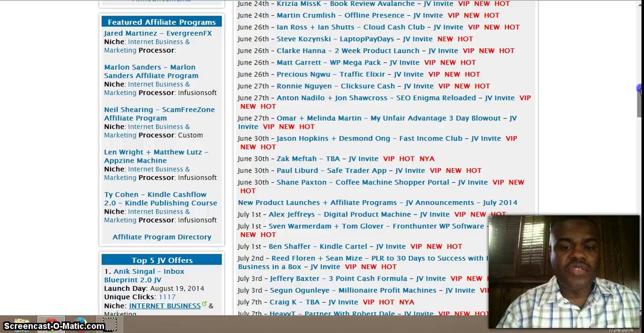This screenshot has width=644, height=333.
Task: Open Paul Liburd – Safe Trader App invite
Action: tap(350, 171)
